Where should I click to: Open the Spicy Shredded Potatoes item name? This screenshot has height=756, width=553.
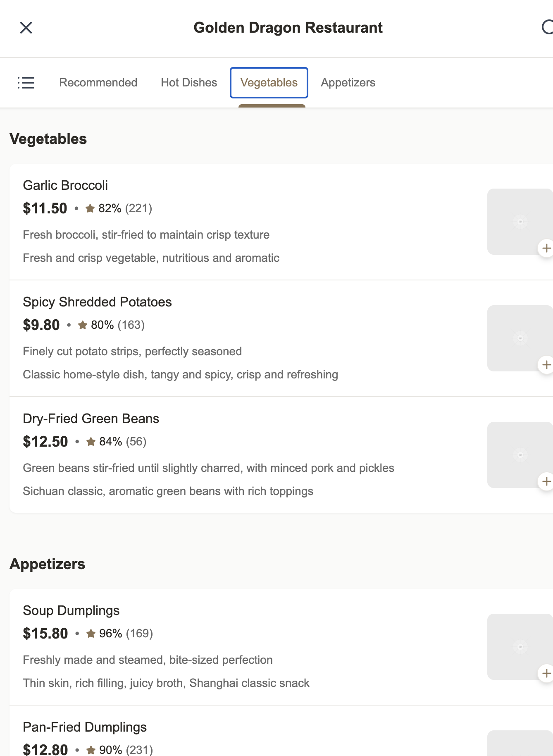(x=97, y=302)
